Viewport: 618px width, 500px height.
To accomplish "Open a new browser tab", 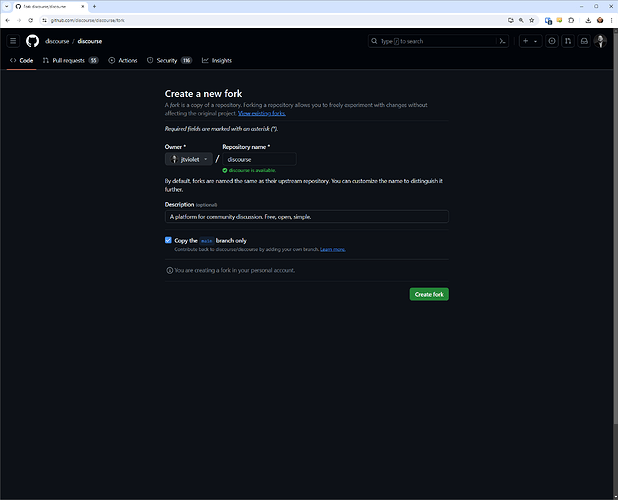I will [94, 6].
